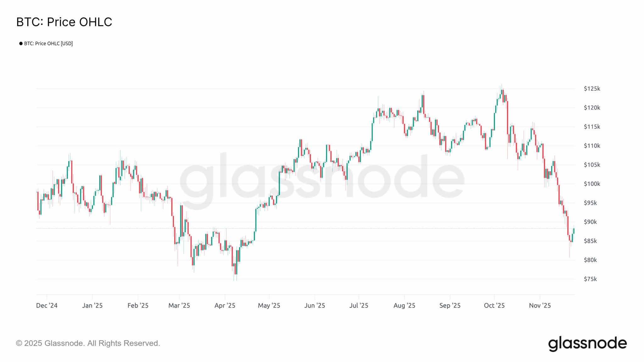Select the Jan '25 date axis label

[92, 305]
